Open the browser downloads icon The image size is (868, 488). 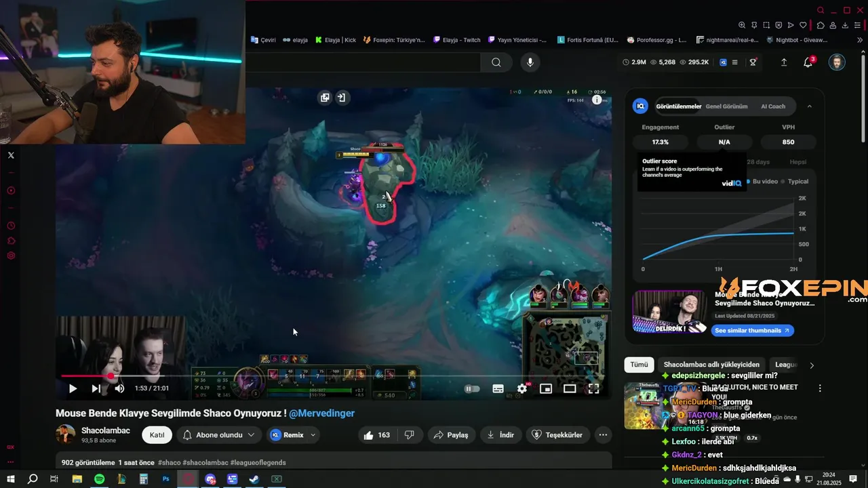click(845, 25)
